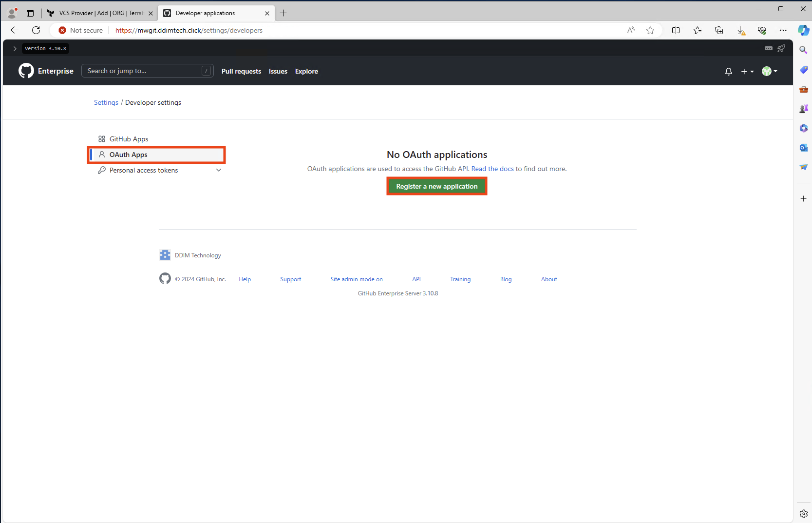Open browser Downloads icon

[x=740, y=30]
